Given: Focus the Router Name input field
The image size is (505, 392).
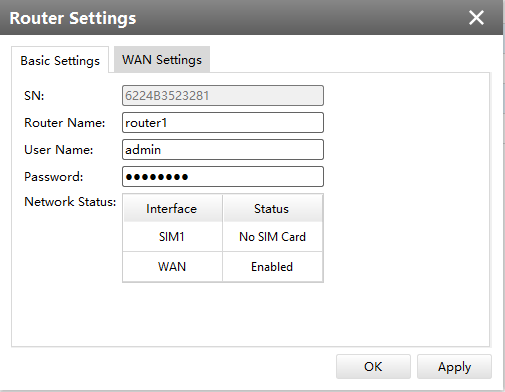Looking at the screenshot, I should 223,123.
